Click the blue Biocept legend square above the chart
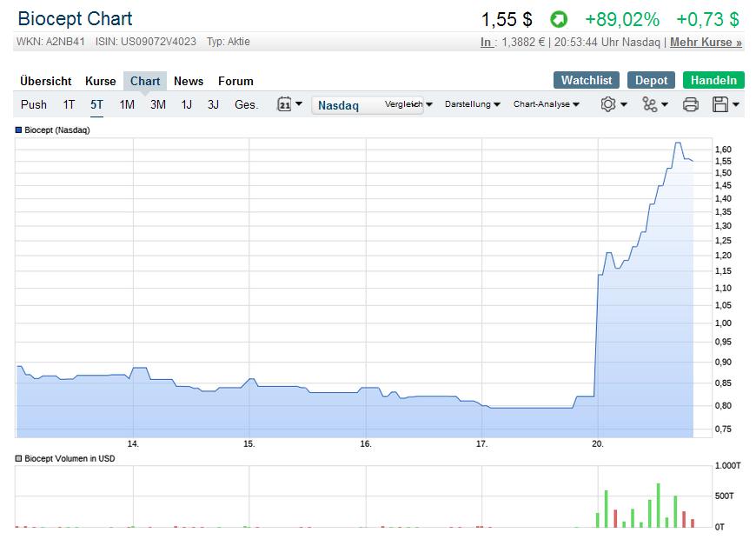 tap(19, 129)
